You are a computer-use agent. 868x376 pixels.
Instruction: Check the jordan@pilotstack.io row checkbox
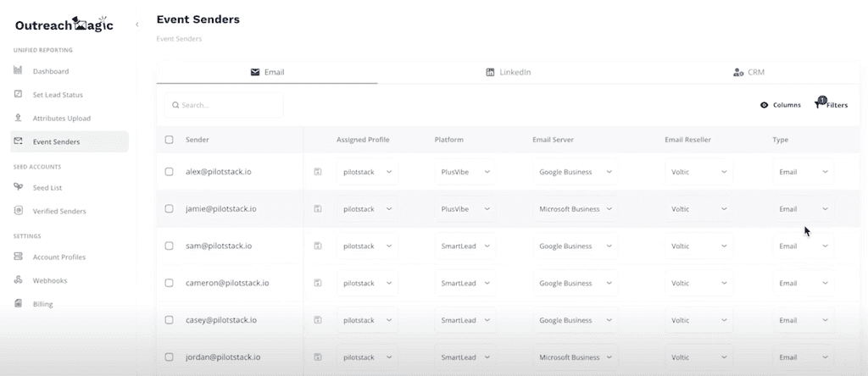pyautogui.click(x=169, y=357)
